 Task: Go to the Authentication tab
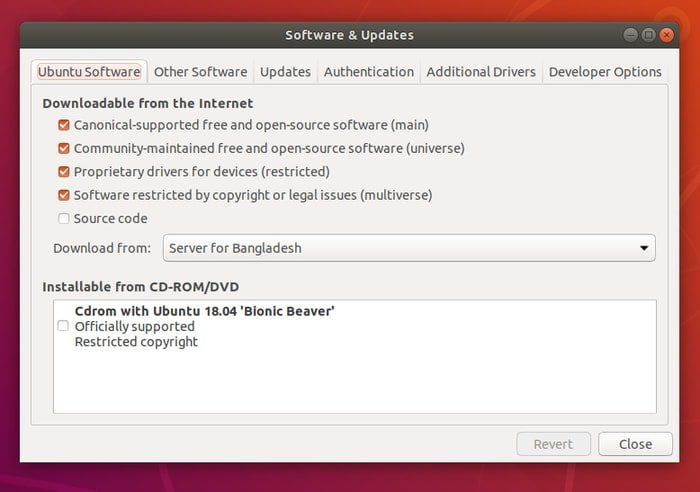pyautogui.click(x=369, y=72)
